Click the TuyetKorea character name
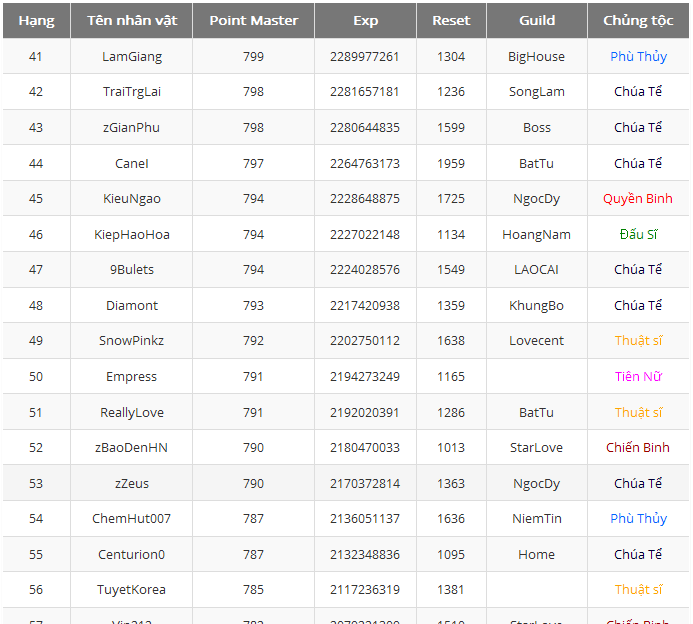Viewport: 693px width, 624px height. pyautogui.click(x=131, y=590)
